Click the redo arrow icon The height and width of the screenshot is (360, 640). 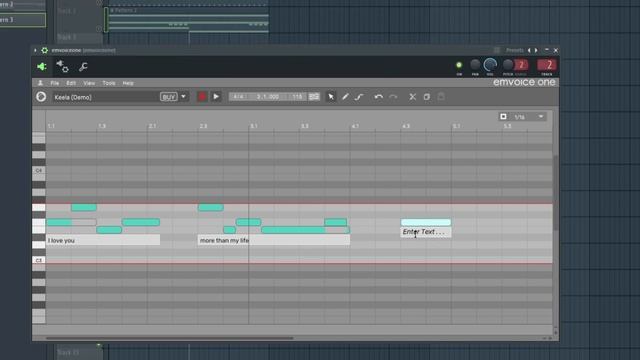click(x=393, y=97)
